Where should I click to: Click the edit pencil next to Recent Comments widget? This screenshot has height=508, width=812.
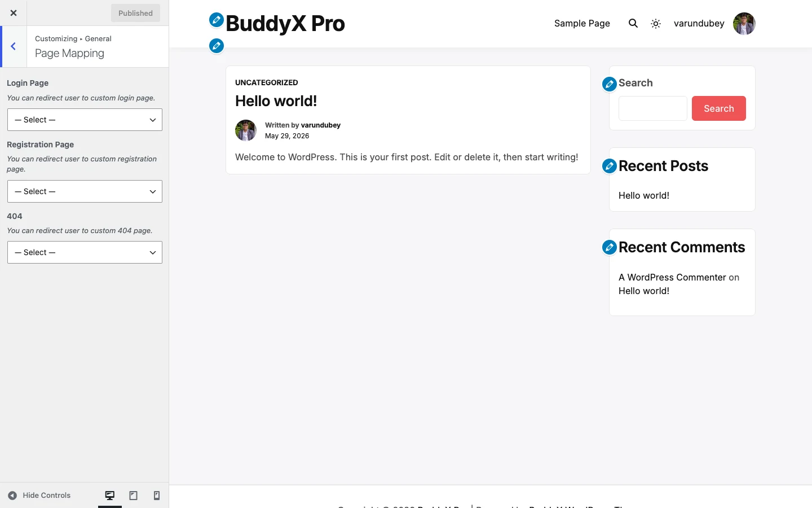click(610, 247)
